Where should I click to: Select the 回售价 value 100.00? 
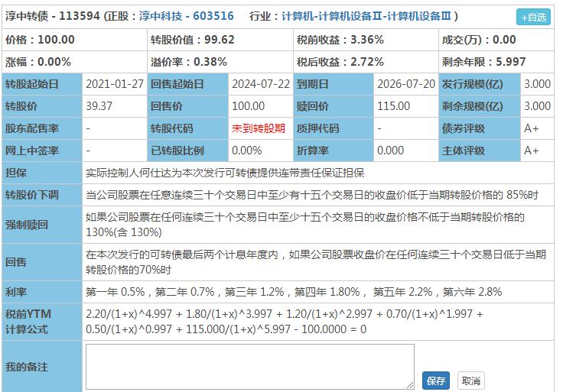[x=248, y=106]
